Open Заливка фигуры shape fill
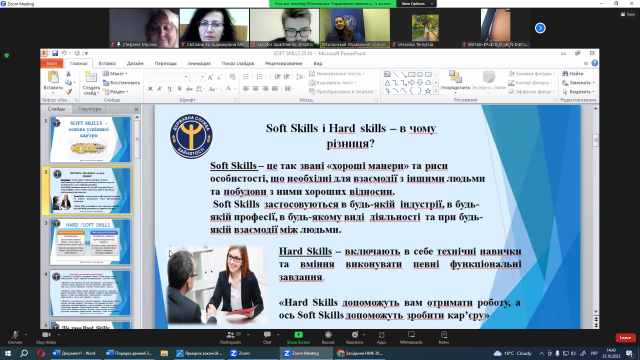 (x=531, y=73)
